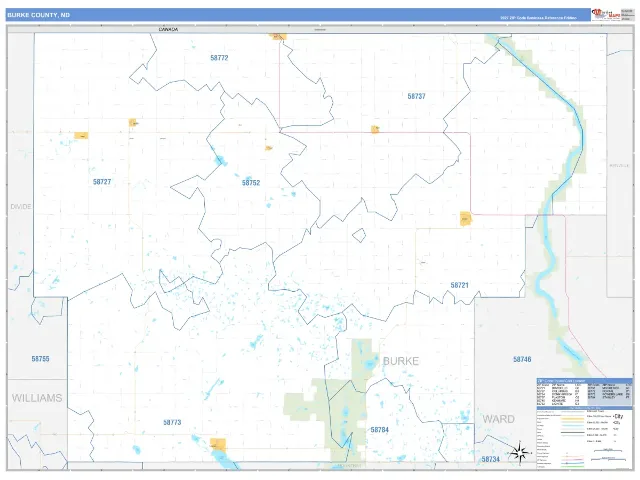The width and height of the screenshot is (640, 480).
Task: Click the "DIVIDE" county label
Action: [x=21, y=207]
